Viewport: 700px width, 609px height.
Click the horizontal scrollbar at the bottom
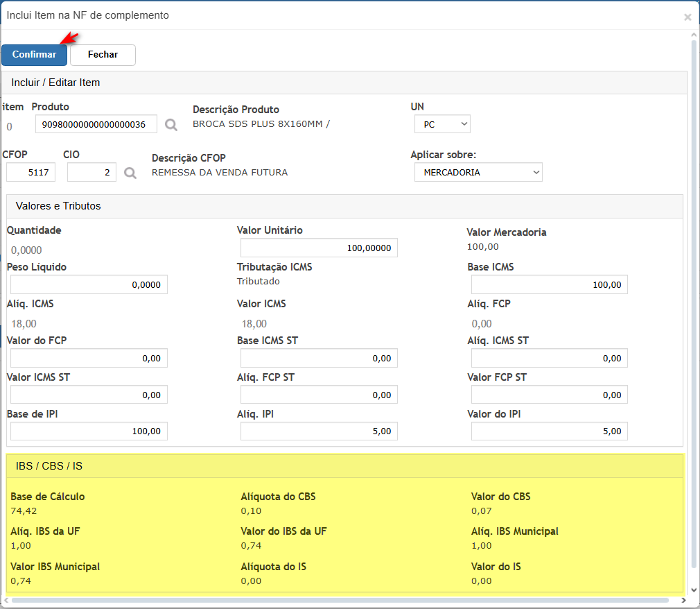click(x=340, y=600)
